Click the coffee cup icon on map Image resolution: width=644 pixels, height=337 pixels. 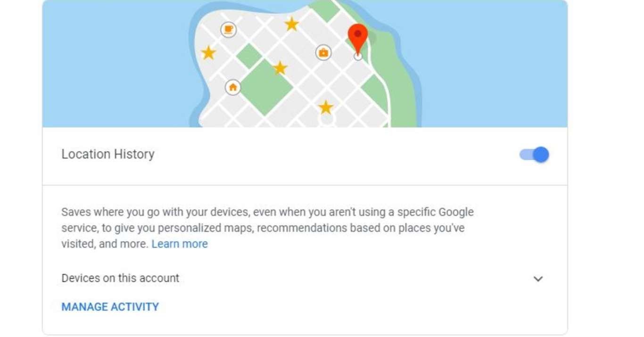pos(229,30)
